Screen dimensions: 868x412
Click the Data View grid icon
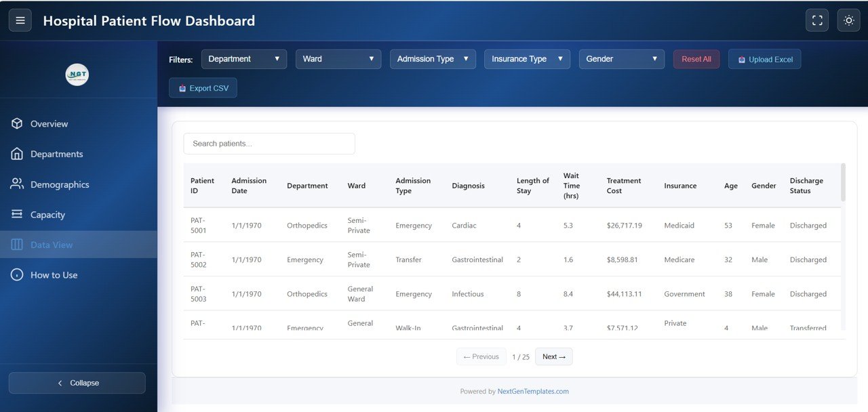point(15,245)
